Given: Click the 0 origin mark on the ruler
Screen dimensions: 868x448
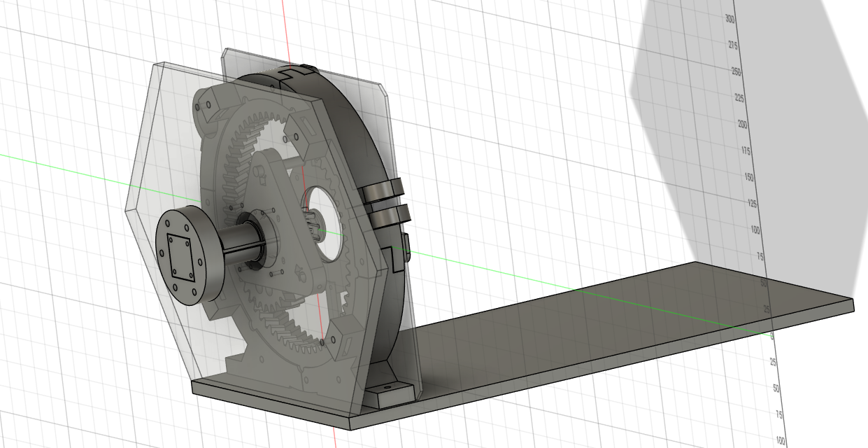Looking at the screenshot, I should [x=771, y=336].
